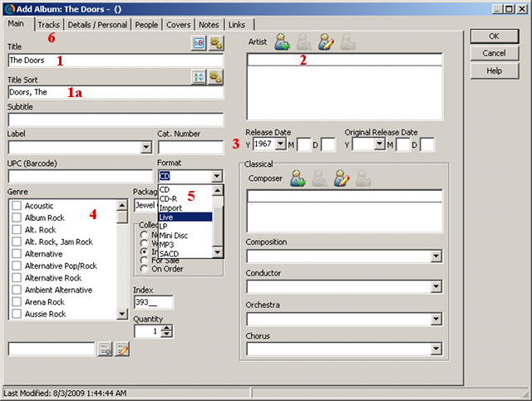Click the genre list search icon below Genre
Screen dimensions: 532x401
pos(105,350)
